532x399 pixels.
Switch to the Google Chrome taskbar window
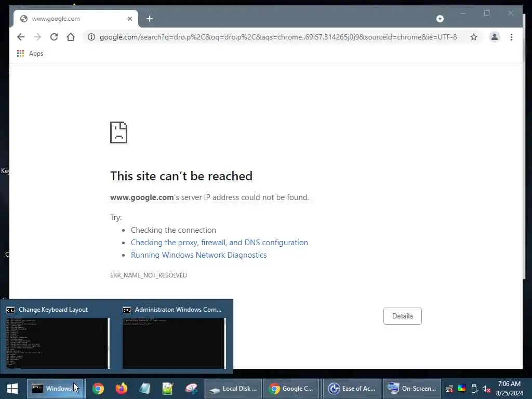click(x=292, y=389)
